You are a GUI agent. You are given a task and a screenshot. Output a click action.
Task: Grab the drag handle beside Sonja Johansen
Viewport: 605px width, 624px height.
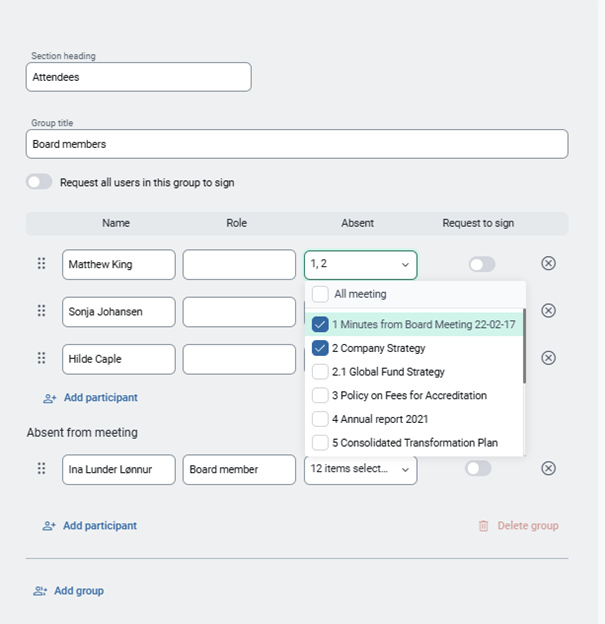[41, 311]
